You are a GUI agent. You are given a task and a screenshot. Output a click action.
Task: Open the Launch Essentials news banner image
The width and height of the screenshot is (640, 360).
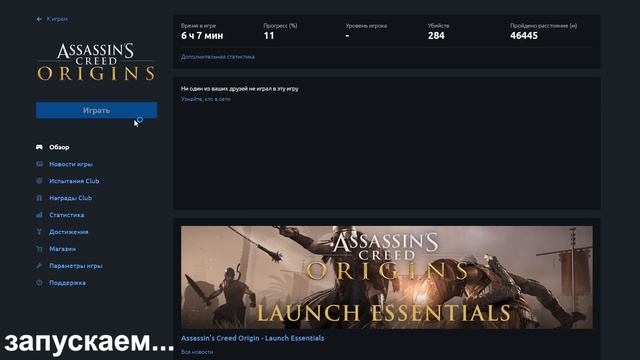(387, 277)
